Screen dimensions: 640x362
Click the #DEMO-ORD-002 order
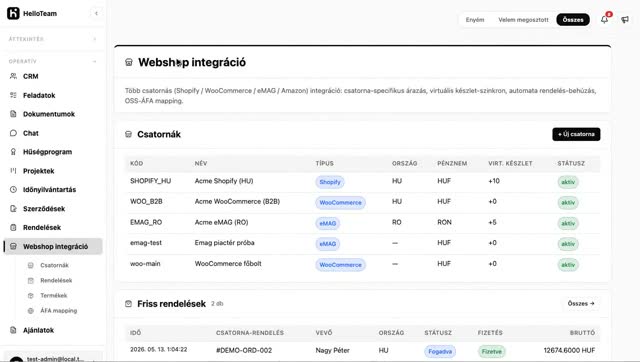244,350
